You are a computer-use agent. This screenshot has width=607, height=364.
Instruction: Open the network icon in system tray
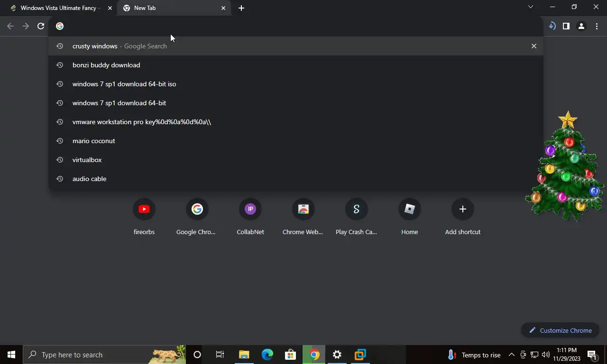click(534, 355)
